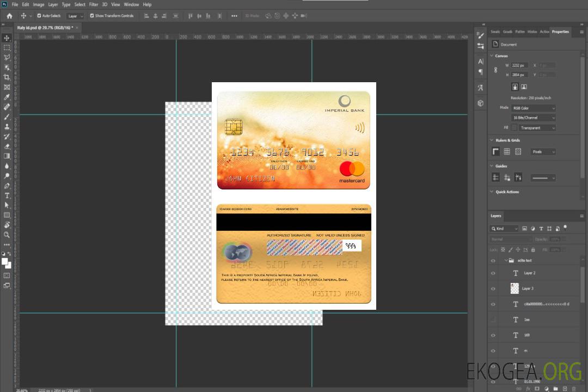Click the delete layer trash icon
Viewport: 588px width, 392px height.
[574, 389]
